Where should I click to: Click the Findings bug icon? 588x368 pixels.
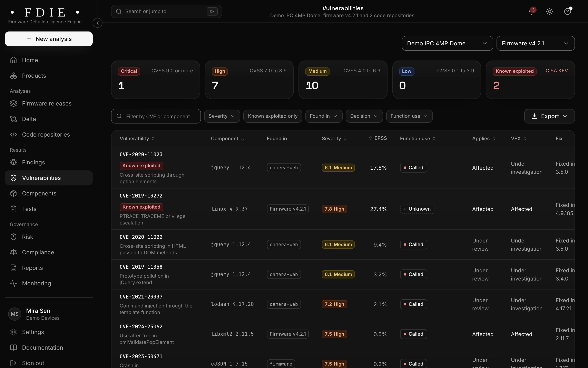point(14,162)
